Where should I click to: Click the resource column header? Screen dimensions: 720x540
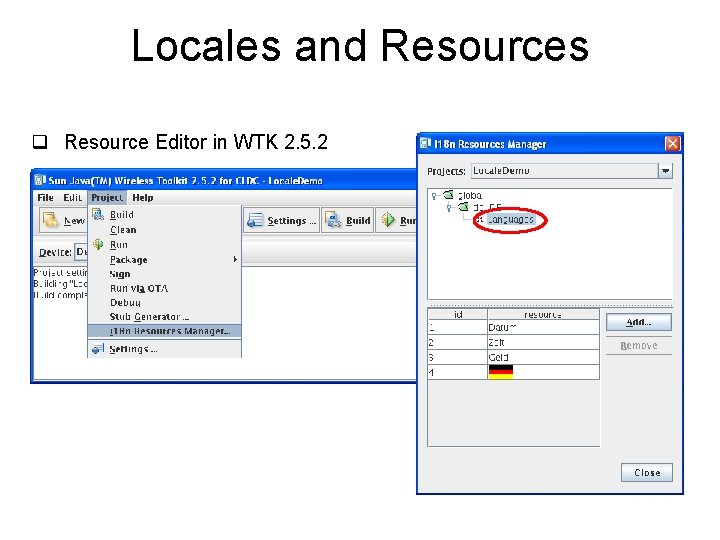543,315
